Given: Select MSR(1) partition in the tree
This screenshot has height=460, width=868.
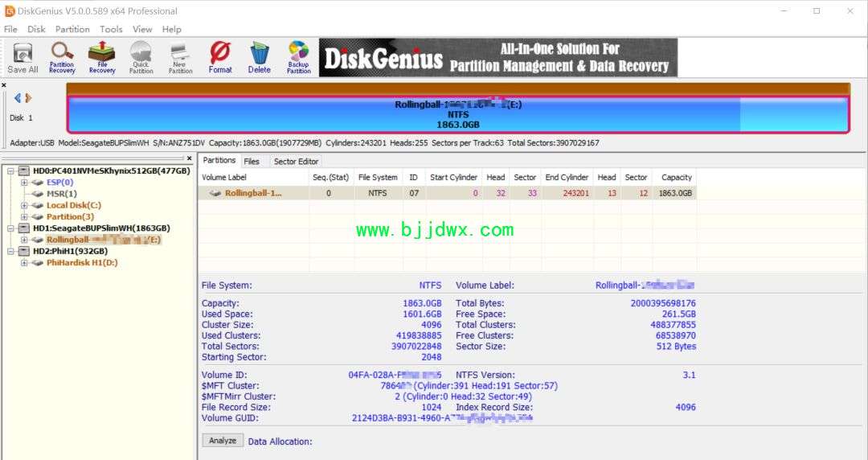Looking at the screenshot, I should (61, 194).
